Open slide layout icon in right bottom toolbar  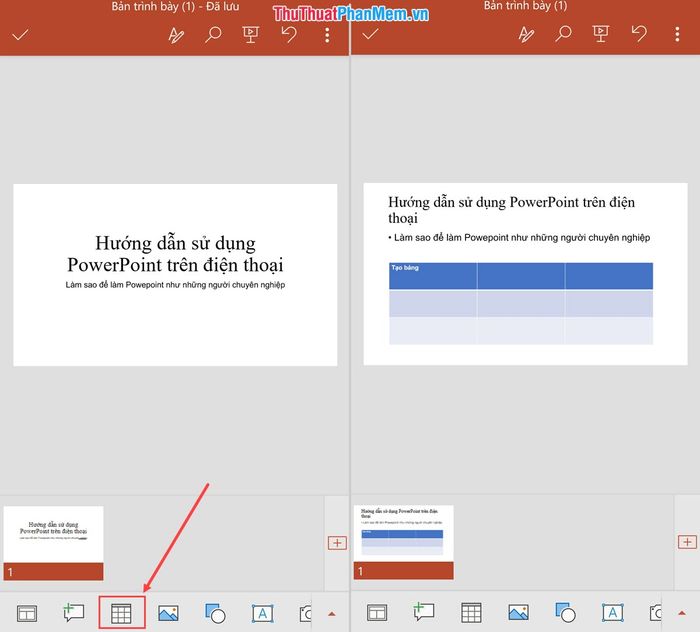click(377, 612)
